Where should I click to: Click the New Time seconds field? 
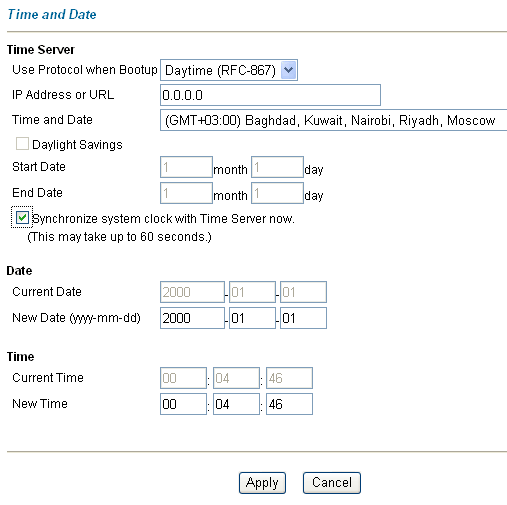point(289,404)
